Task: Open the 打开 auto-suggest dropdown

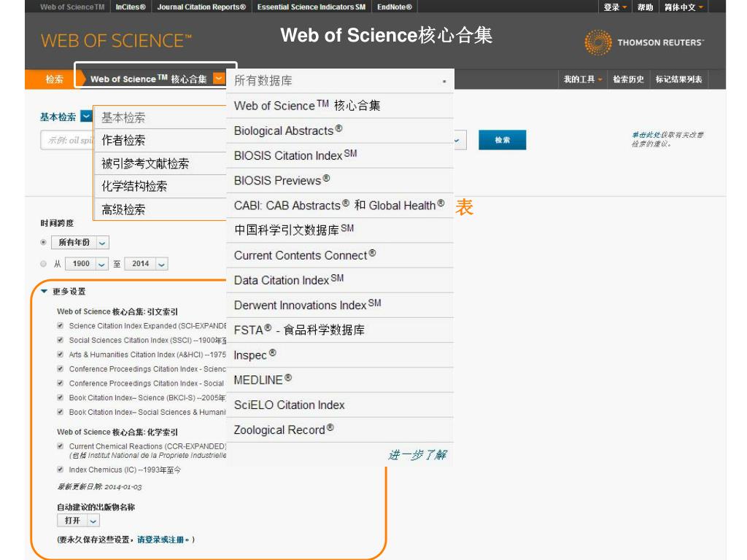Action: (x=79, y=521)
